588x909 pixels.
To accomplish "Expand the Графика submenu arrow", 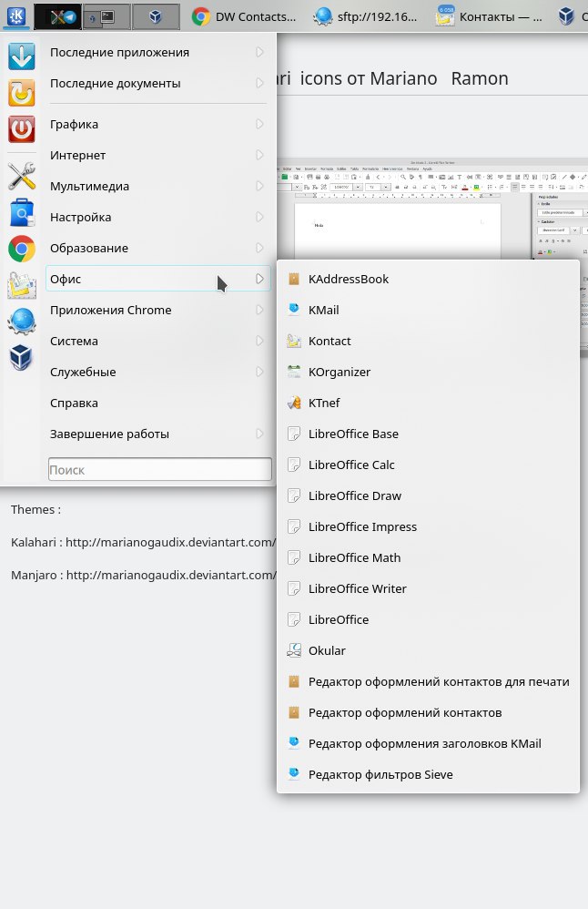I will (259, 124).
